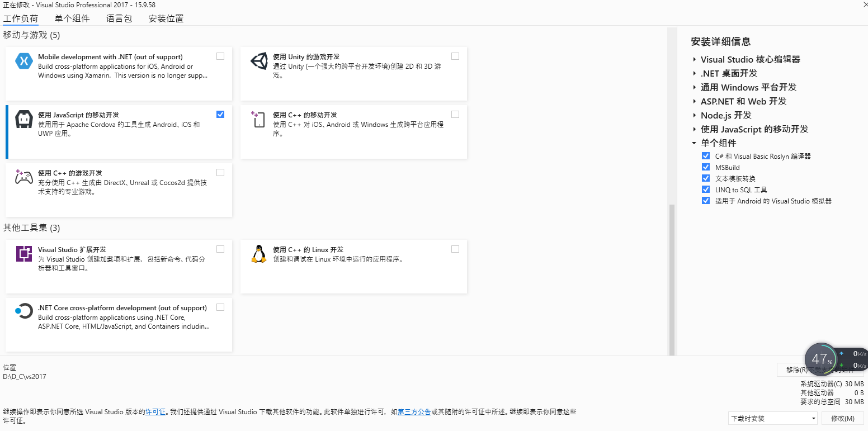Viewport: 868px width, 431px height.
Task: Expand .NET 桌面开发 details
Action: [694, 73]
